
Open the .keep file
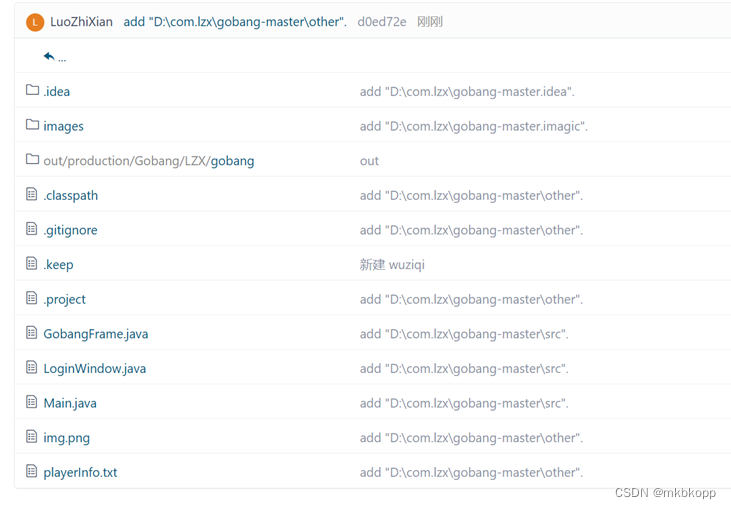coord(58,265)
